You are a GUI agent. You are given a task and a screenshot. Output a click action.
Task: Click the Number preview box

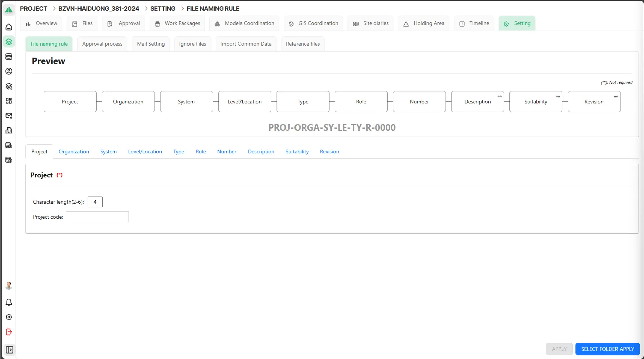(419, 101)
